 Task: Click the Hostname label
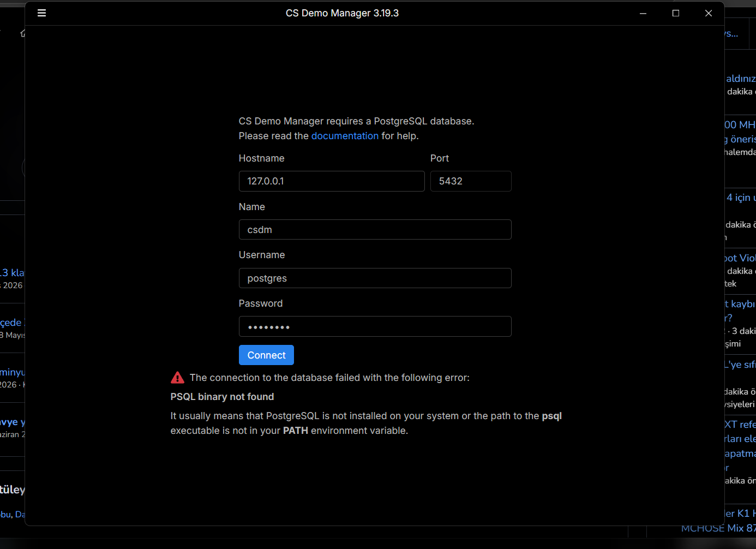pos(261,158)
